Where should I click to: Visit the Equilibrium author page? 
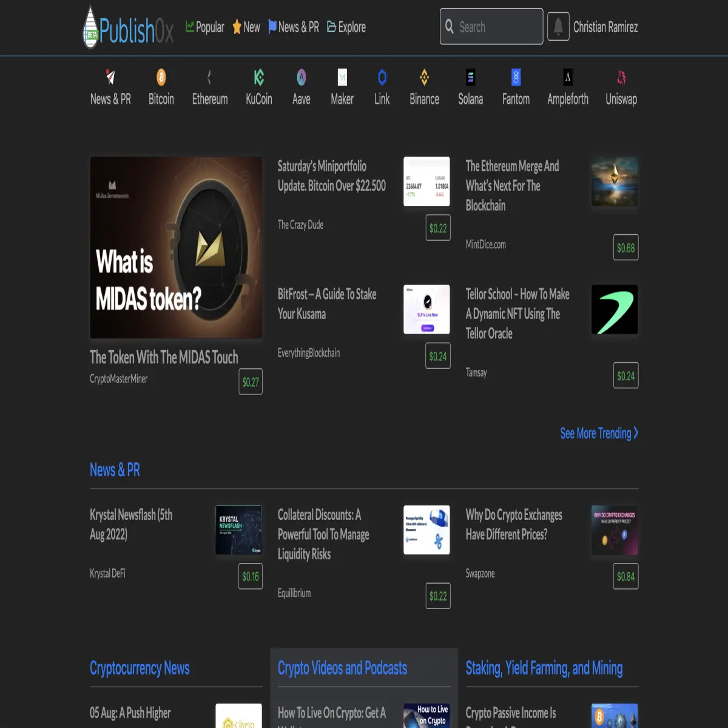tap(294, 593)
